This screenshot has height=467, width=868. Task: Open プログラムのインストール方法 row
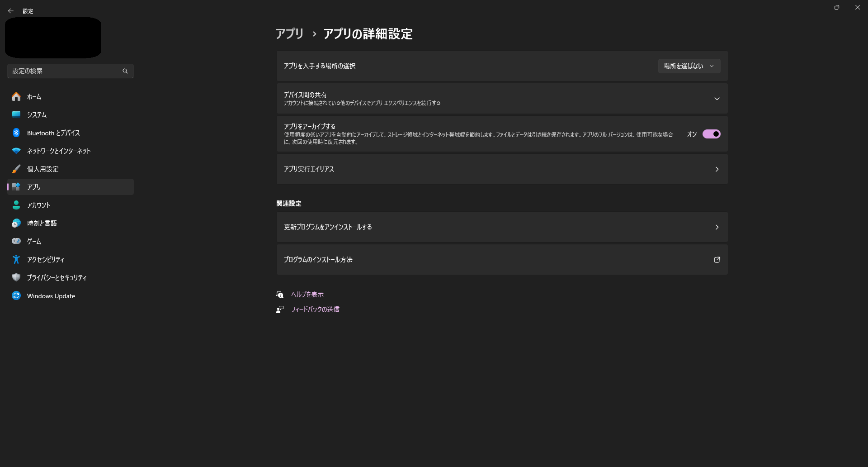point(502,260)
